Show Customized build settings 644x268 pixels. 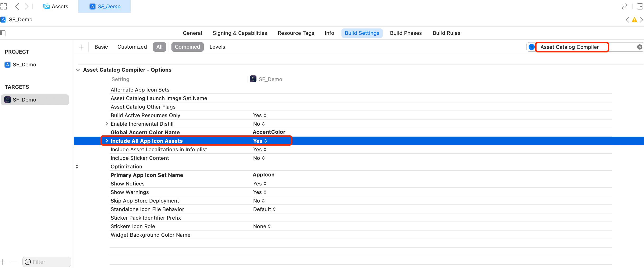coord(132,47)
